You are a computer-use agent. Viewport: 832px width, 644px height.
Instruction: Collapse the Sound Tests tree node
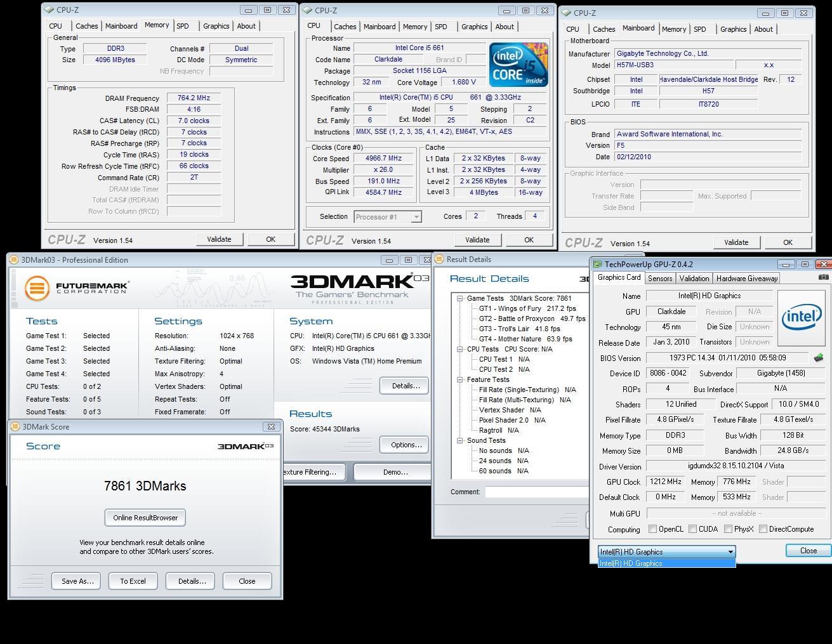point(459,440)
